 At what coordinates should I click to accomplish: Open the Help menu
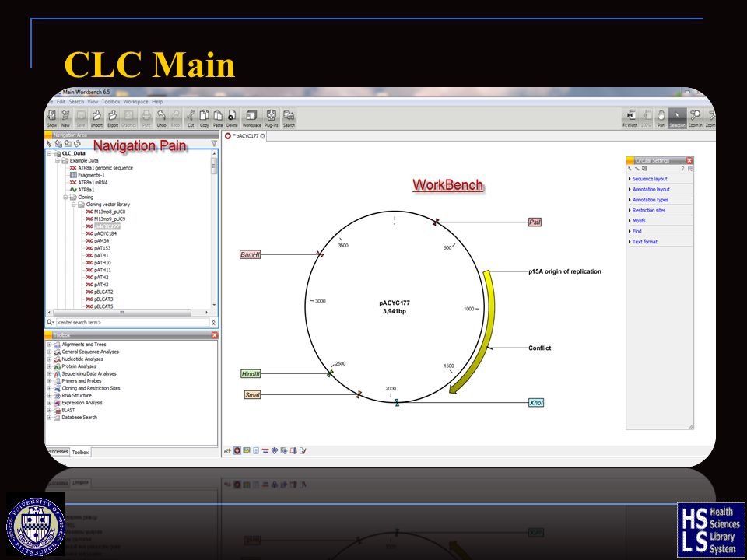pos(157,101)
